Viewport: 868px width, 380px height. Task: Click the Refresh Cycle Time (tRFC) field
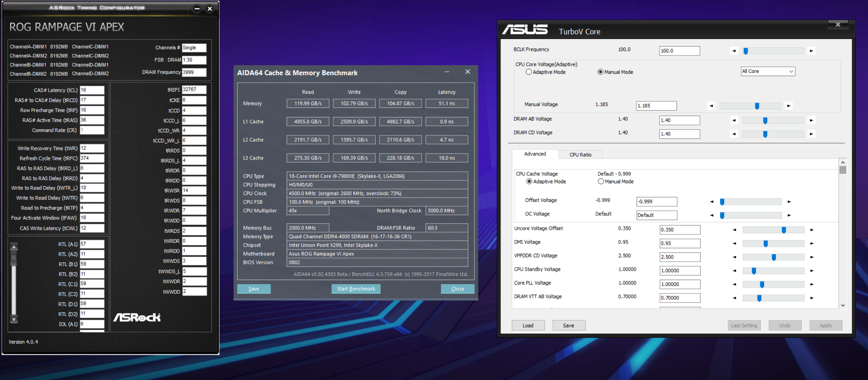click(x=92, y=158)
